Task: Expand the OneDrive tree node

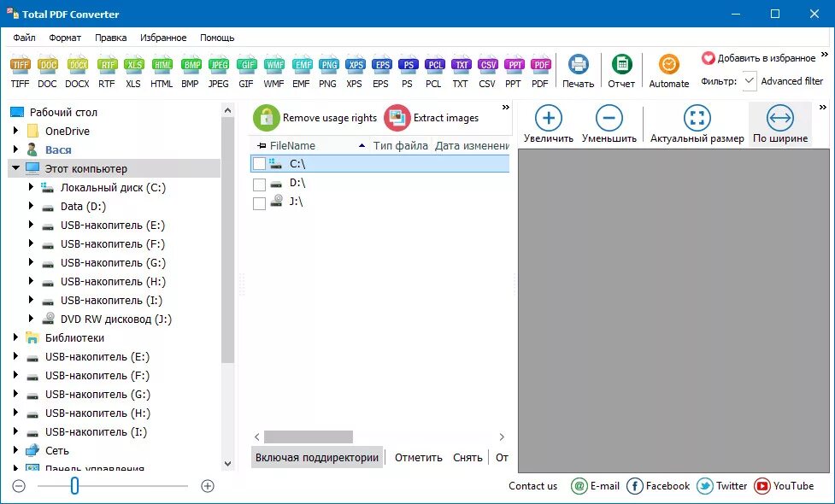Action: tap(15, 131)
